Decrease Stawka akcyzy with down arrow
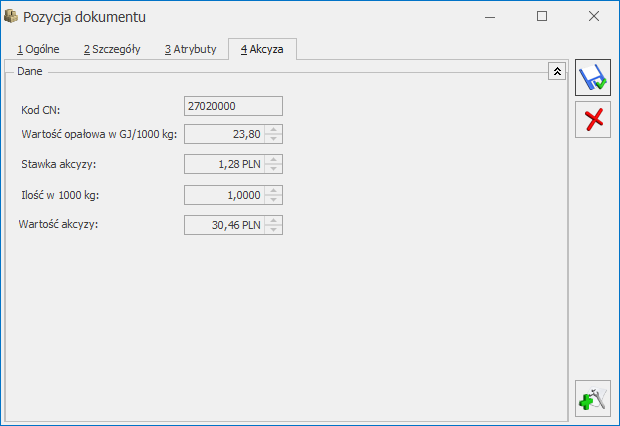 pyautogui.click(x=274, y=169)
